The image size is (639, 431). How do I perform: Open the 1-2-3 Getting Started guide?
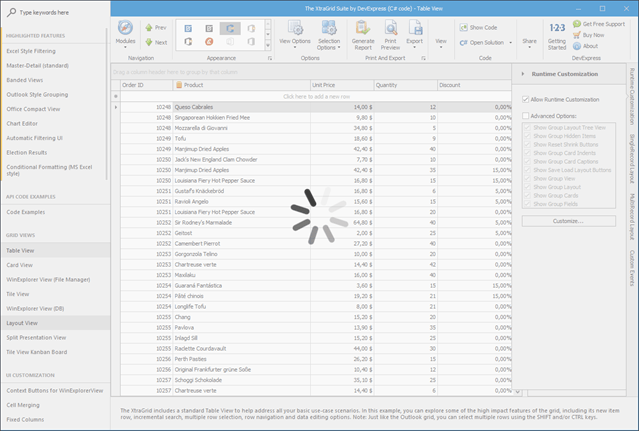coord(557,34)
